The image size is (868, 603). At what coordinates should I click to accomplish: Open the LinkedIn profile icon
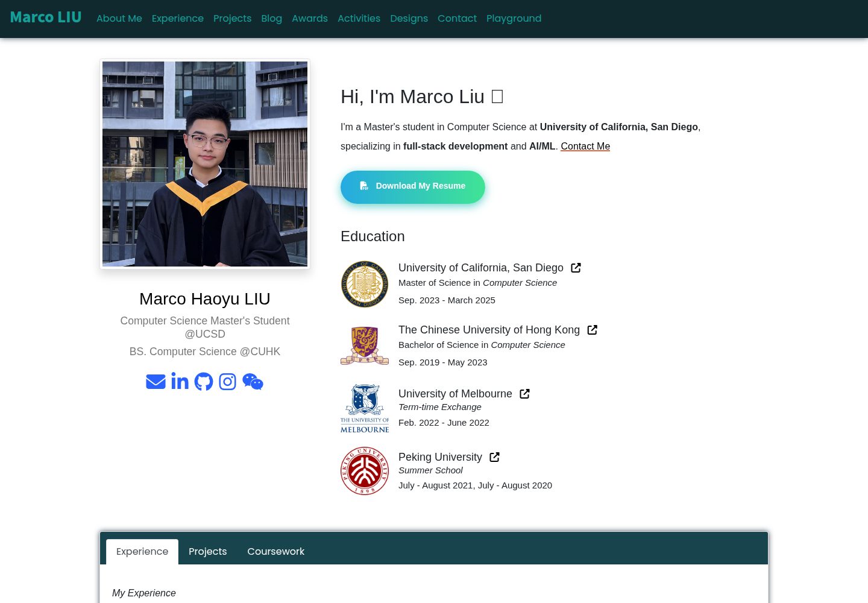click(x=180, y=381)
